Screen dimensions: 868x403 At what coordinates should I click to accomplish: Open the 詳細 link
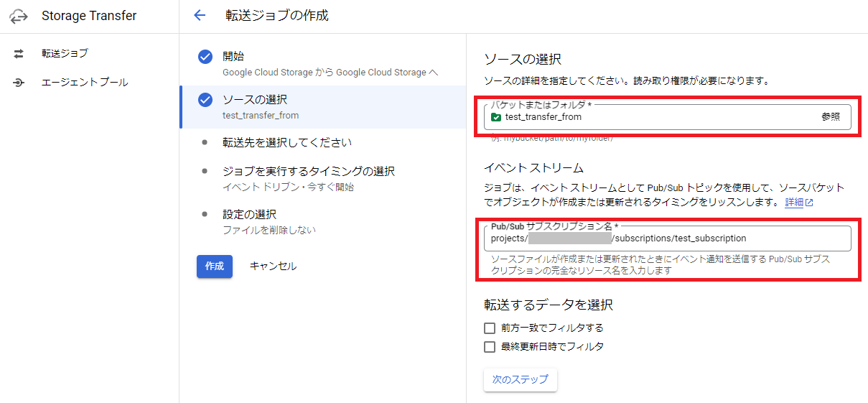click(x=798, y=203)
